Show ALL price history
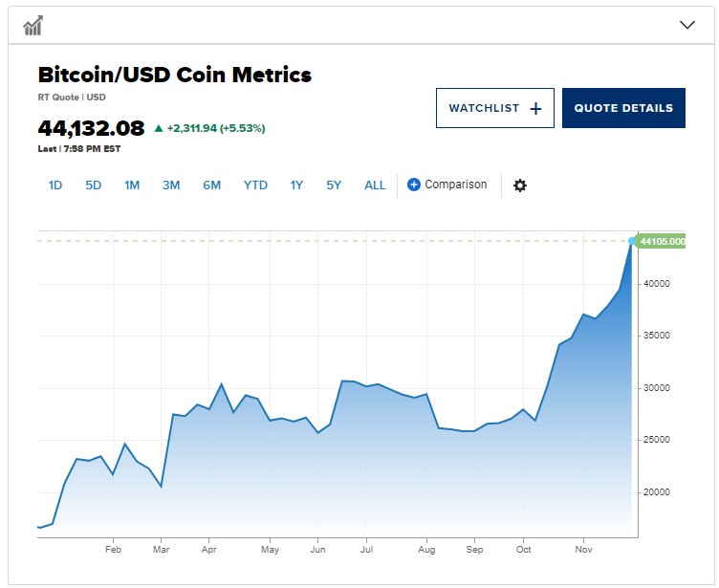This screenshot has width=719, height=588. pyautogui.click(x=375, y=185)
